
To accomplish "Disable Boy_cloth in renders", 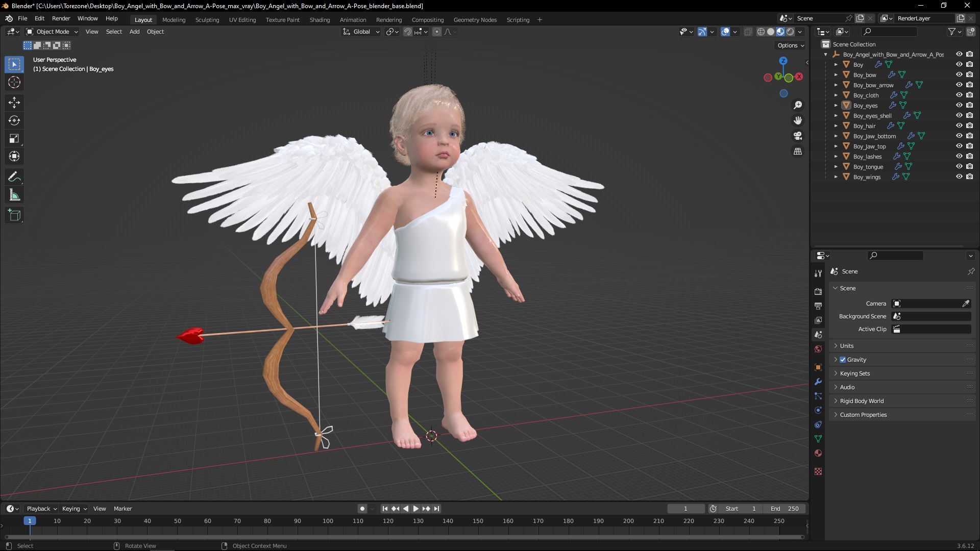I will [969, 95].
